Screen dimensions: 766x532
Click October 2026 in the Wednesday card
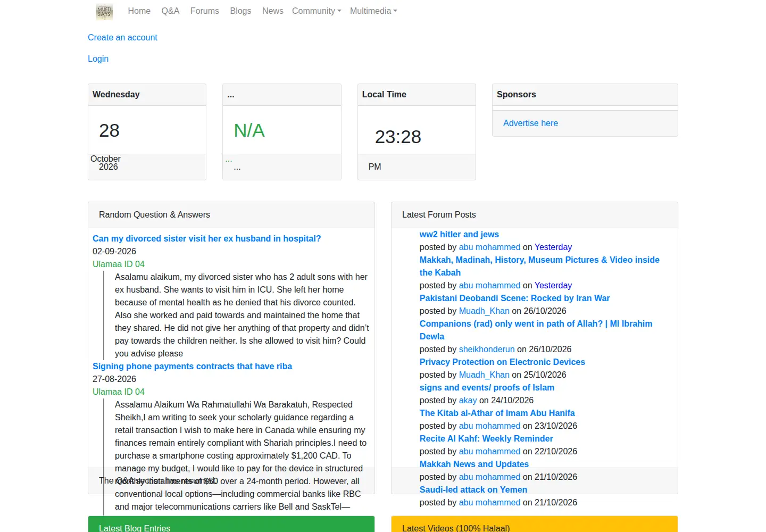click(x=106, y=163)
